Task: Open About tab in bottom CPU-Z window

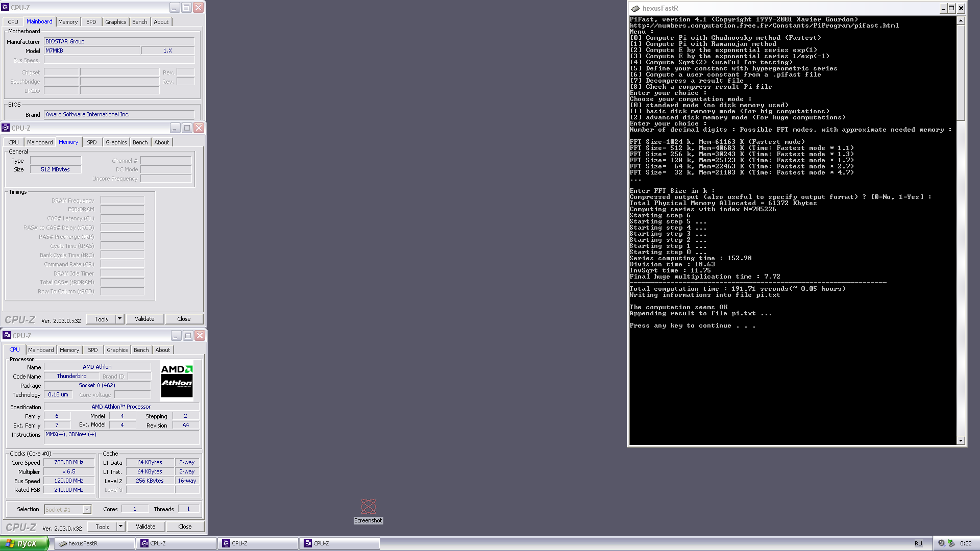Action: point(163,350)
